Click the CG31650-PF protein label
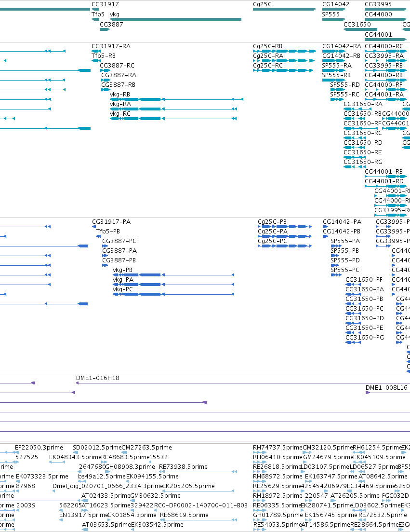Screen dimensions: 410x532 [364, 280]
